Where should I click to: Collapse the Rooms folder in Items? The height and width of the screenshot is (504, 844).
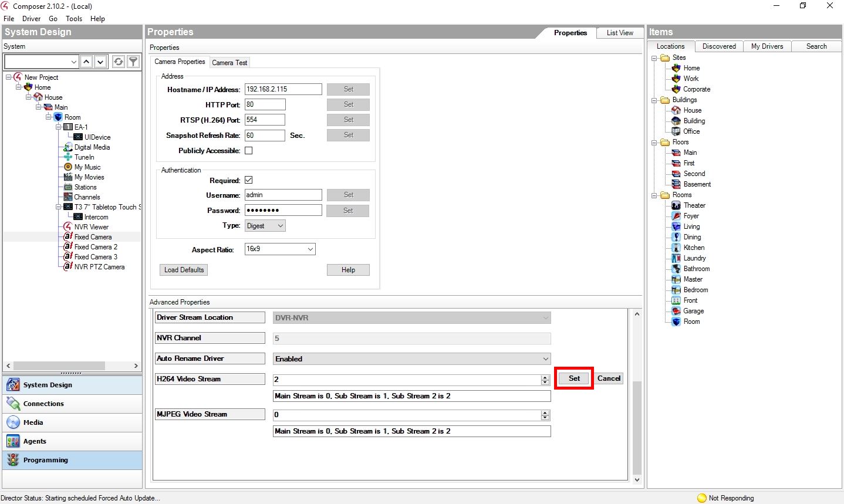coord(654,195)
